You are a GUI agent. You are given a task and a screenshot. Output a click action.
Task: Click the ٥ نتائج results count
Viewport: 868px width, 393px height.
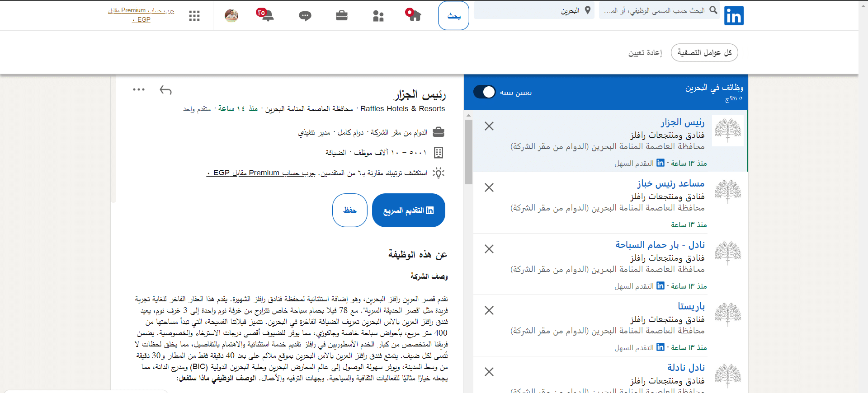[734, 98]
